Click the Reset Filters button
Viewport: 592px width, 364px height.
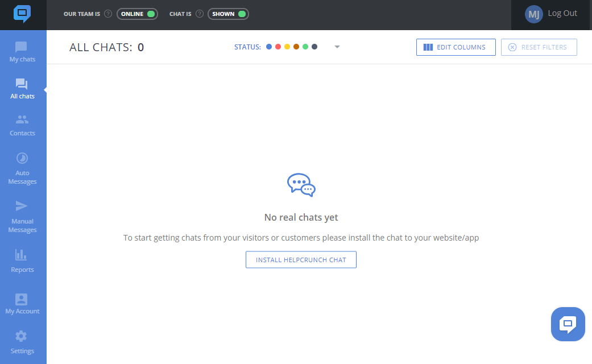[x=539, y=47]
